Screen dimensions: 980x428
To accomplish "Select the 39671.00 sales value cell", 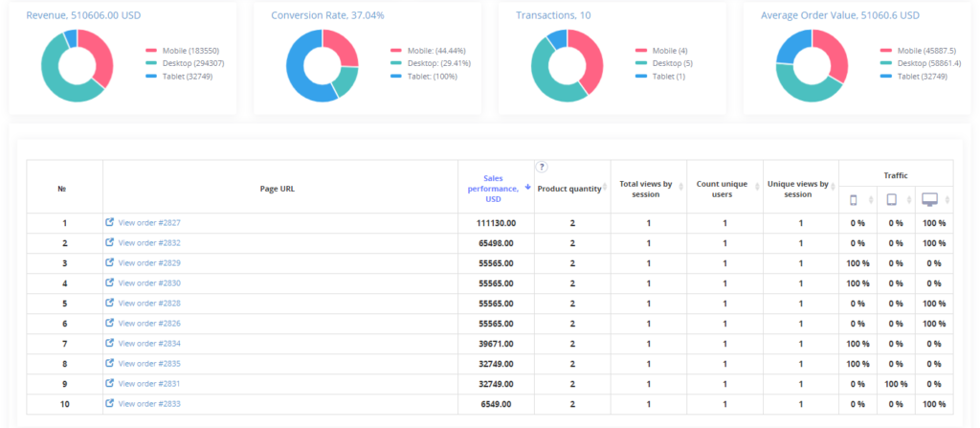I will pos(497,344).
